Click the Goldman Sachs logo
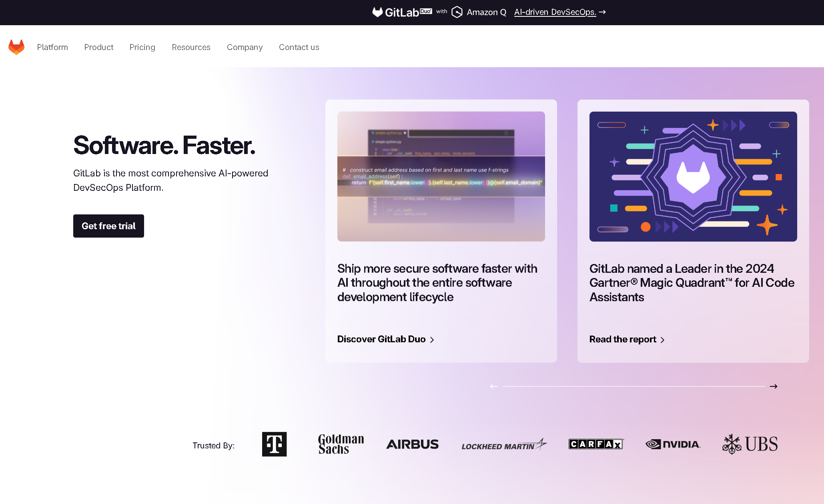Image resolution: width=824 pixels, height=504 pixels. [341, 444]
